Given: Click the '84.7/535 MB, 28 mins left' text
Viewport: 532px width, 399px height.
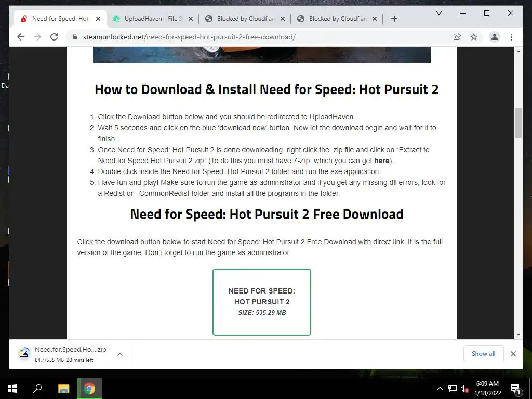Looking at the screenshot, I should (64, 360).
